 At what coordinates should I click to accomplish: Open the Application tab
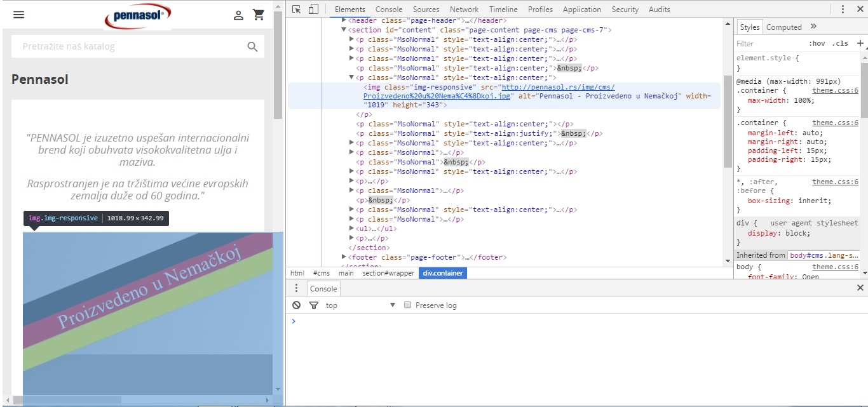point(581,9)
